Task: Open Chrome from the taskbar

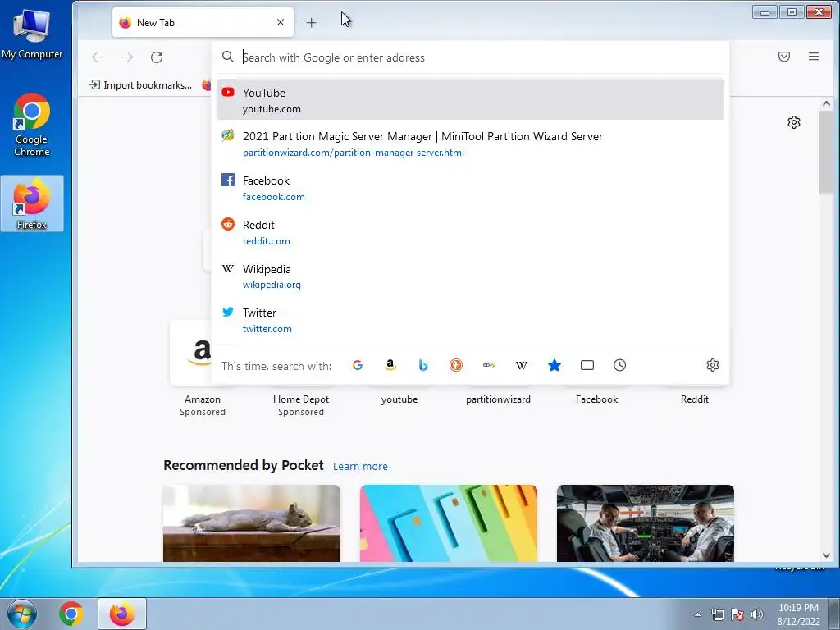Action: [71, 614]
